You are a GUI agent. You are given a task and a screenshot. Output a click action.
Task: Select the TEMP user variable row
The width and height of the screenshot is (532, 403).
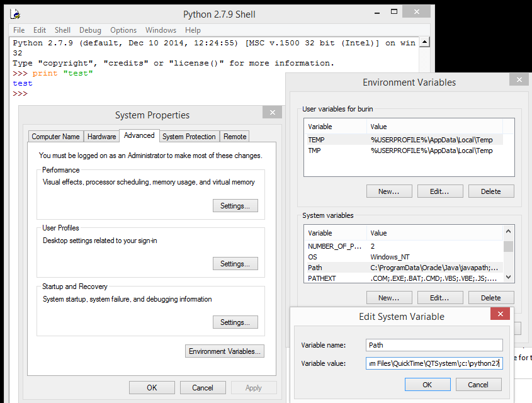tap(403, 140)
